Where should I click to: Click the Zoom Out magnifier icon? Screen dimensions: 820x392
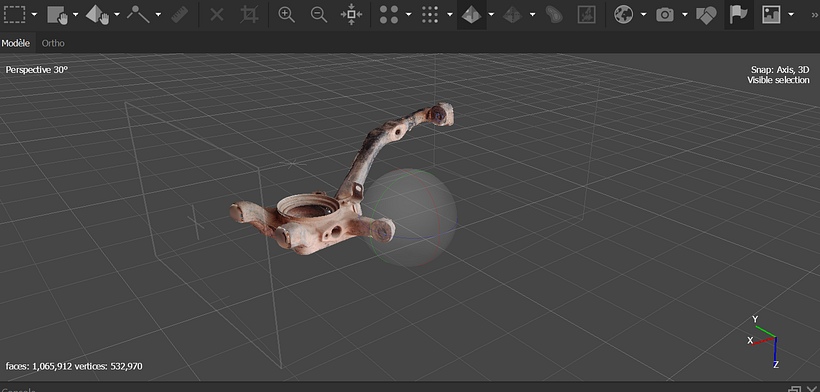[319, 15]
